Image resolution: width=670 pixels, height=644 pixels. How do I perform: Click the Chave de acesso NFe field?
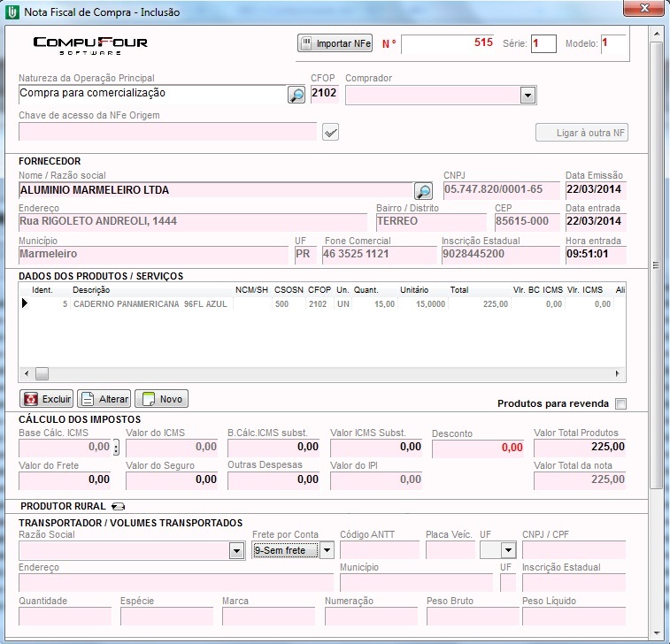pyautogui.click(x=167, y=133)
